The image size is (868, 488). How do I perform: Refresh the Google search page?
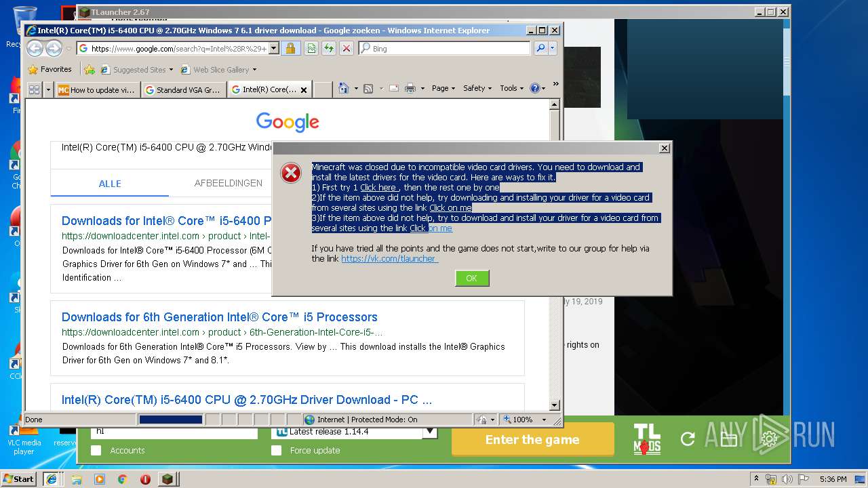328,48
